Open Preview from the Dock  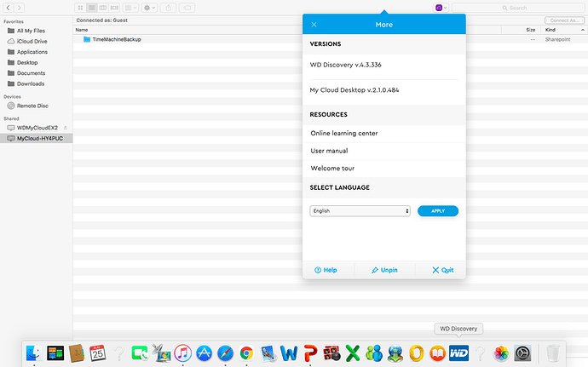268,353
